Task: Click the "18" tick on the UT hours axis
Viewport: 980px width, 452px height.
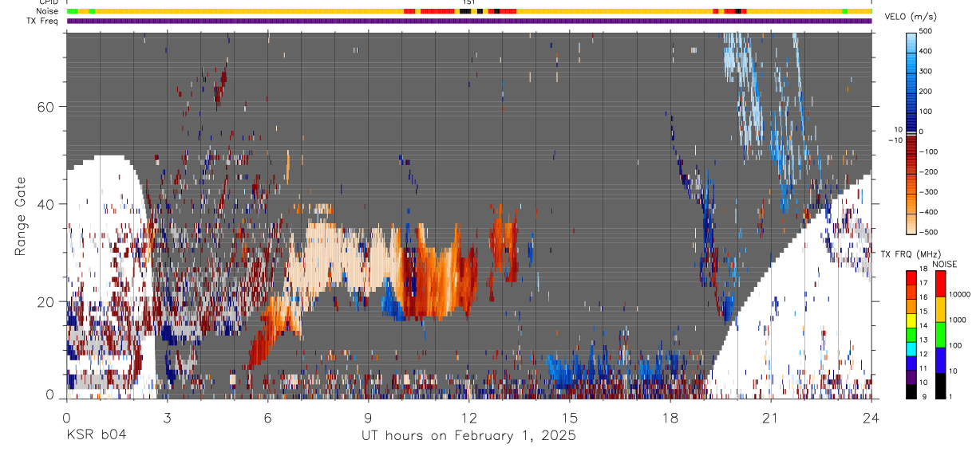Action: pos(670,417)
